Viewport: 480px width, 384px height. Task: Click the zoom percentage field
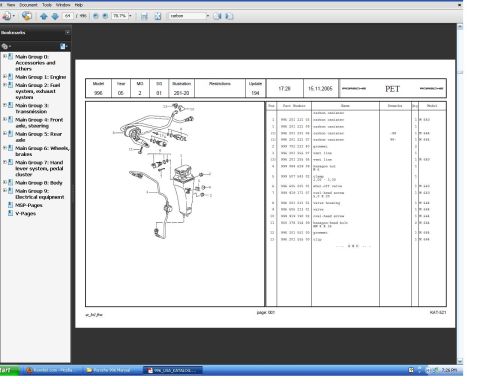pyautogui.click(x=120, y=16)
